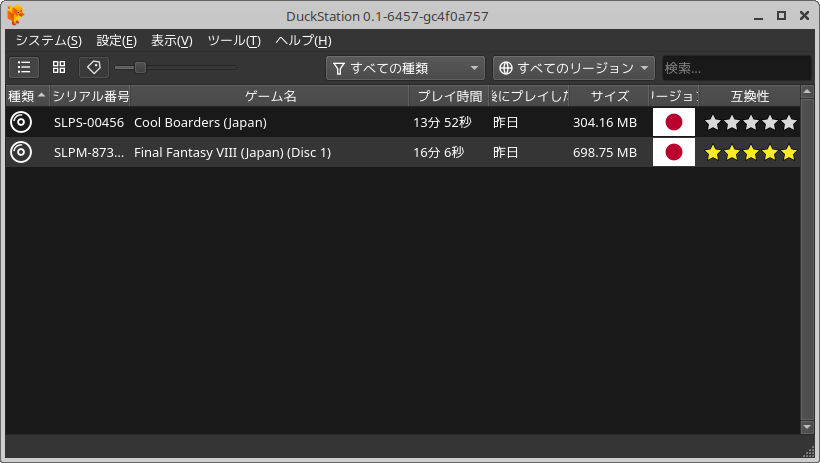Adjust the cover size slider handle

click(x=140, y=67)
